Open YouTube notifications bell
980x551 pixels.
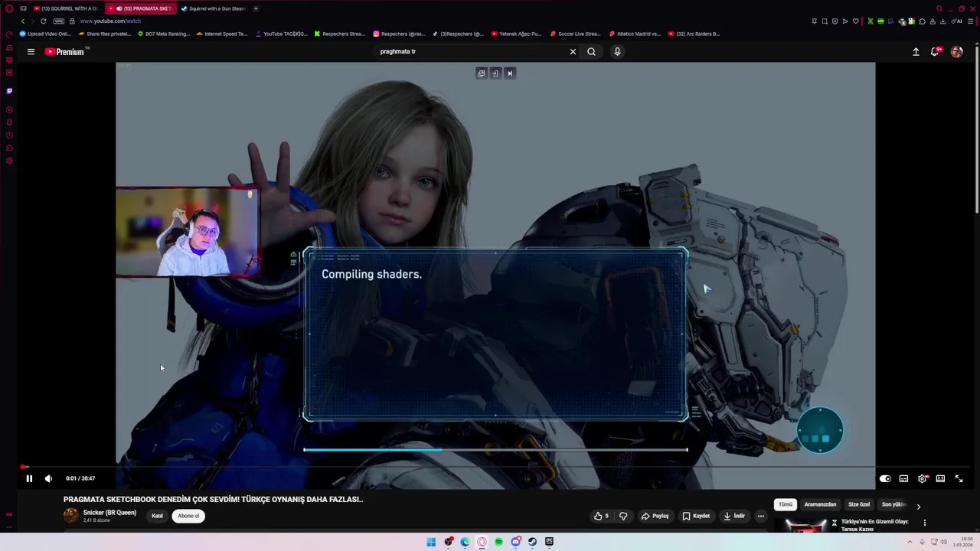[935, 51]
